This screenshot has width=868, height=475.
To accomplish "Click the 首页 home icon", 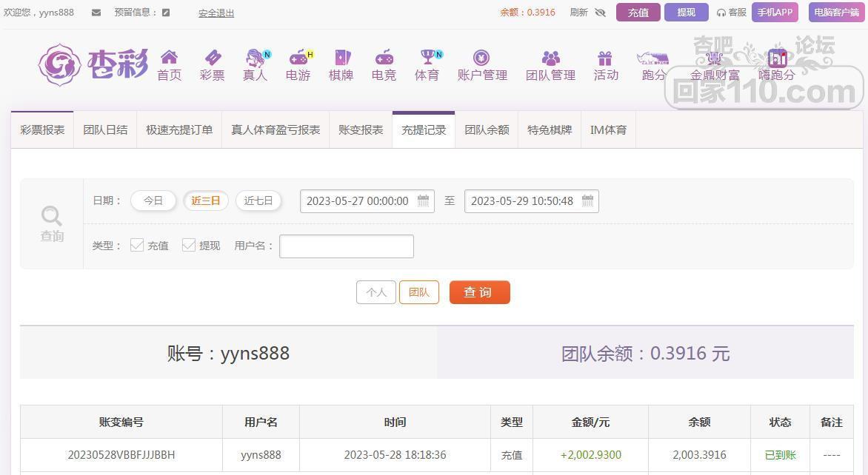I will [169, 58].
